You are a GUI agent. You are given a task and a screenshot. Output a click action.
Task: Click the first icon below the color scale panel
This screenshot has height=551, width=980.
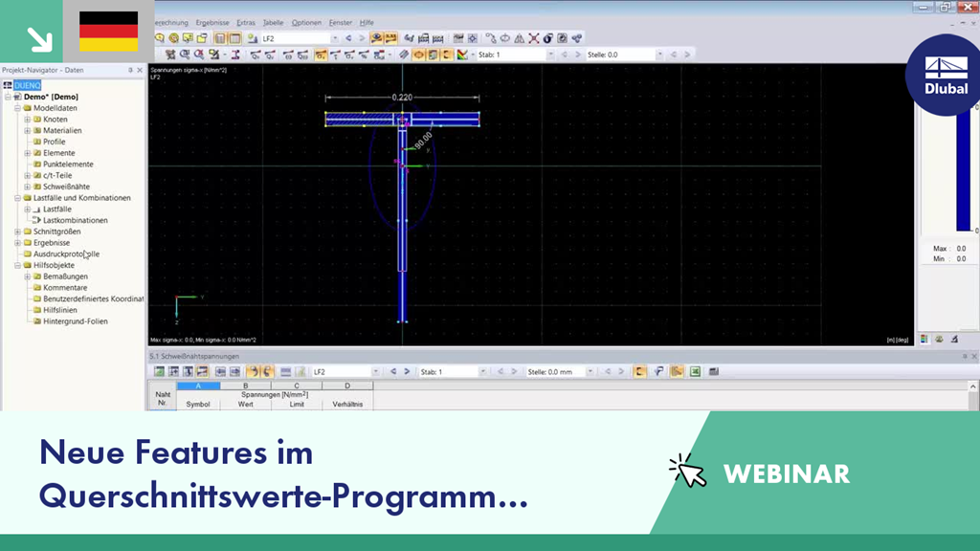pyautogui.click(x=924, y=340)
